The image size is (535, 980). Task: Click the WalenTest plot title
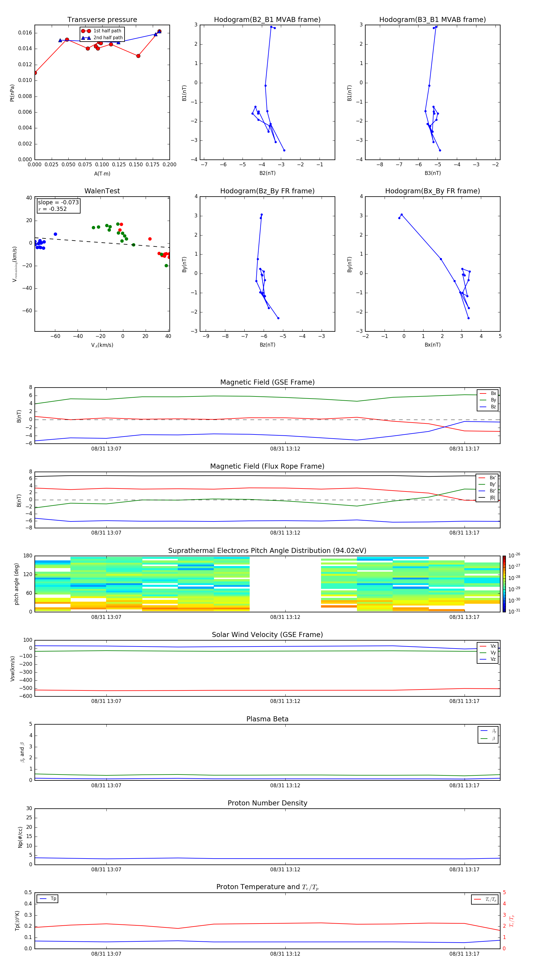pyautogui.click(x=102, y=191)
